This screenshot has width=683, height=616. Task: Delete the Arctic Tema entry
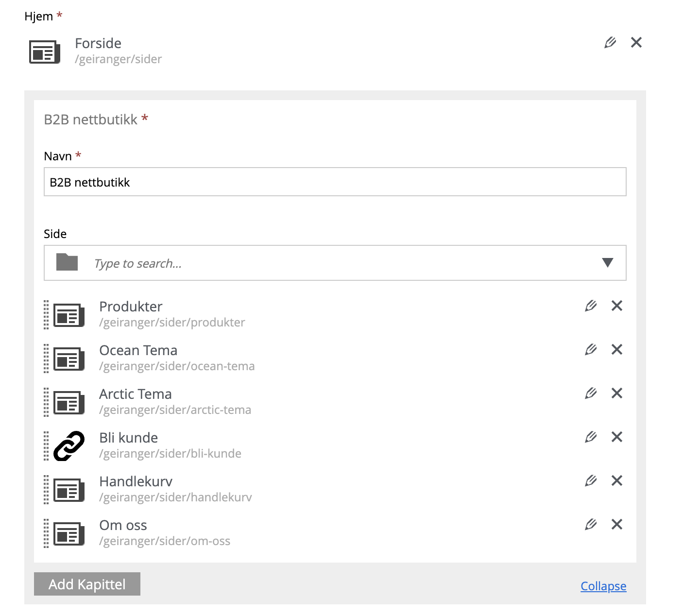[x=617, y=393]
